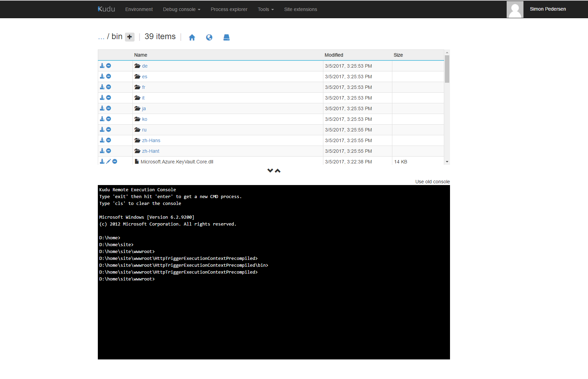The height and width of the screenshot is (379, 588).
Task: Download the ko folder
Action: click(102, 119)
